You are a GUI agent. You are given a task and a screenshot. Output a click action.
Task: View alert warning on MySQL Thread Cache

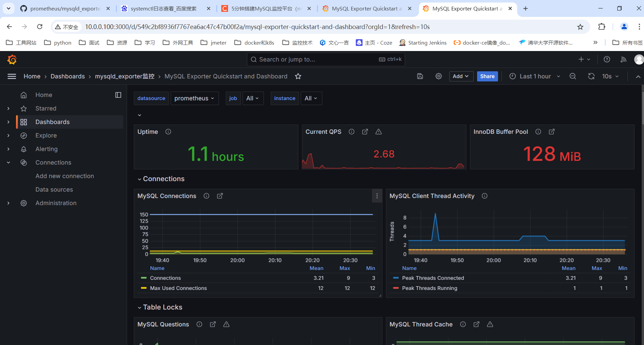[x=490, y=324]
